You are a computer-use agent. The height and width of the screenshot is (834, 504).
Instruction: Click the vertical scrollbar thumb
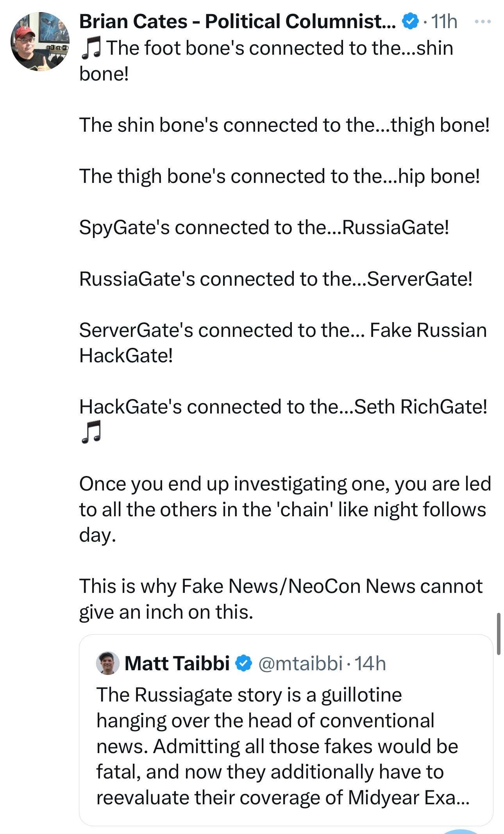coord(499,634)
